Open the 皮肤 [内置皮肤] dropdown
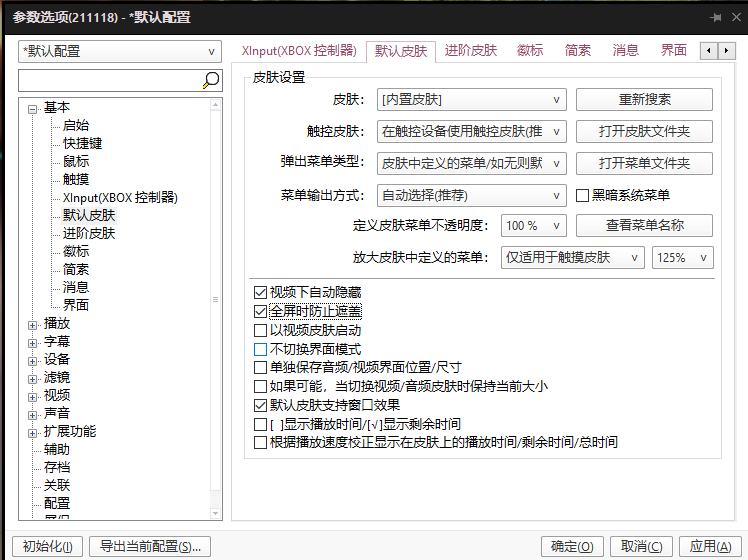Viewport: 748px width, 560px height. (471, 100)
